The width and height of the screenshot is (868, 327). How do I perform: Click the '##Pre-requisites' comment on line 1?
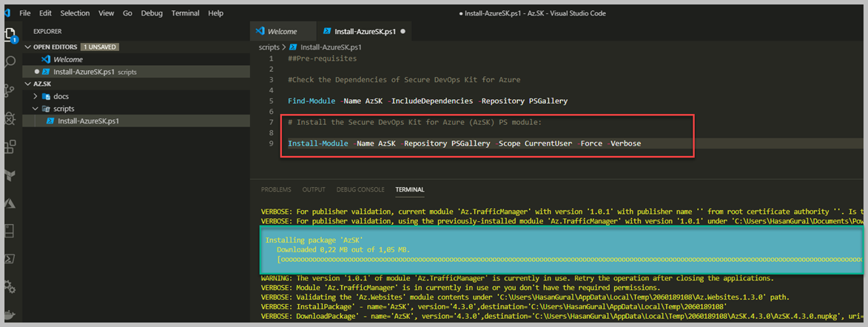(323, 58)
